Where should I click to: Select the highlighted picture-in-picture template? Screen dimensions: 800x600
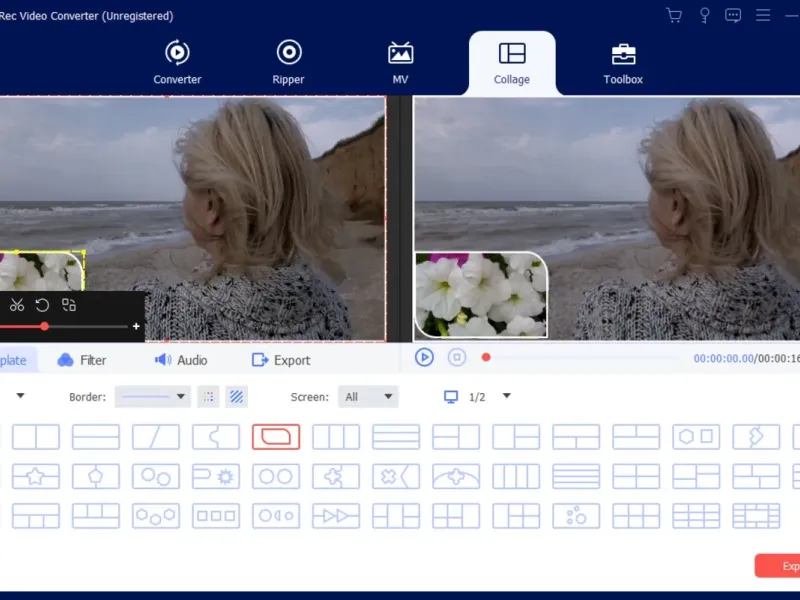[x=276, y=437]
